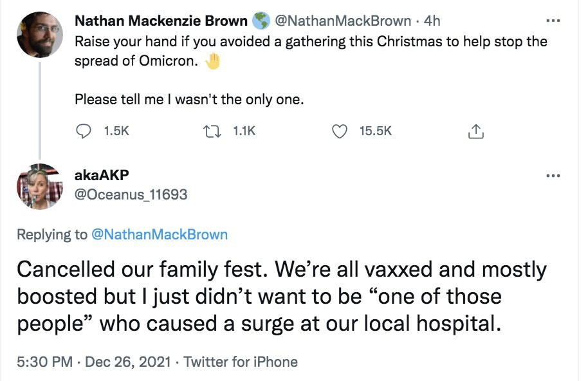Click the retweet arrows icon
This screenshot has width=588, height=381.
tap(211, 131)
